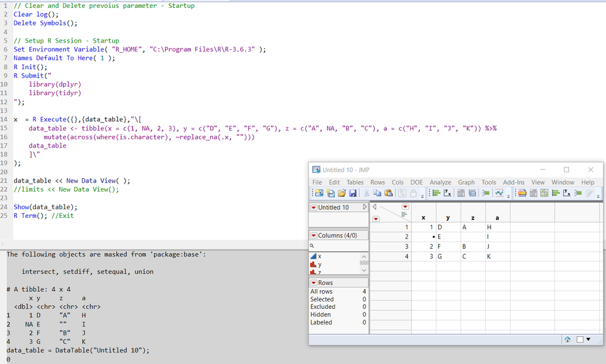This screenshot has width=606, height=364.
Task: Click the Cut scissors icon
Action: pyautogui.click(x=367, y=194)
